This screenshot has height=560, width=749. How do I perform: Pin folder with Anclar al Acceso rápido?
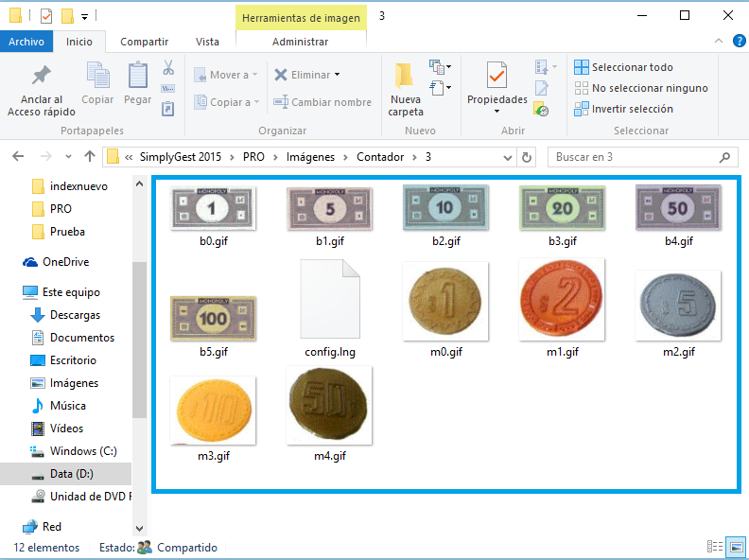(42, 91)
